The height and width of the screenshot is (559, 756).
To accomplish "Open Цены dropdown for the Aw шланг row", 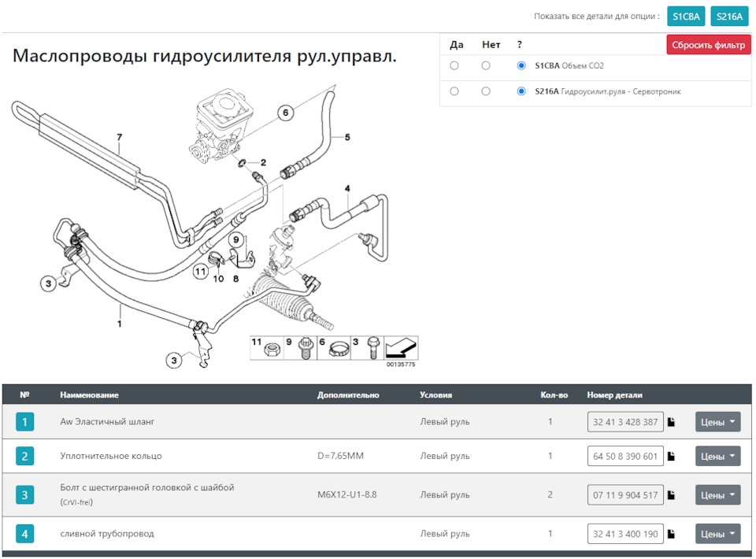I will (717, 421).
